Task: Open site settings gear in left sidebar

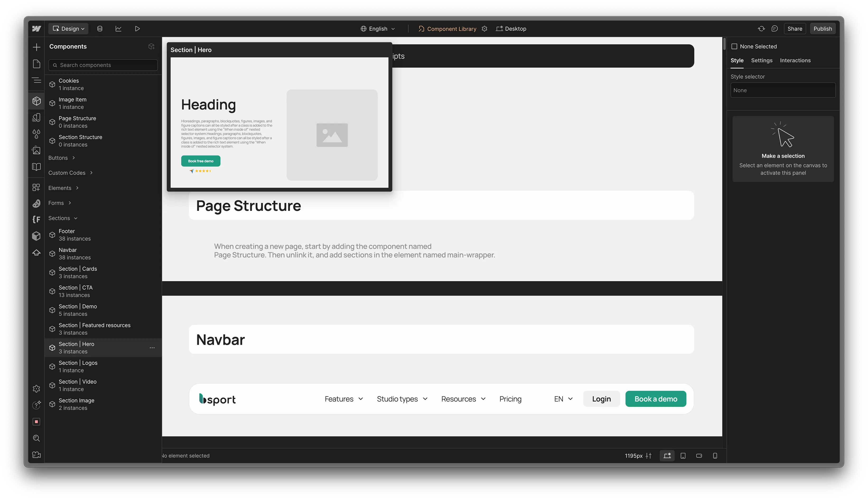Action: point(36,389)
